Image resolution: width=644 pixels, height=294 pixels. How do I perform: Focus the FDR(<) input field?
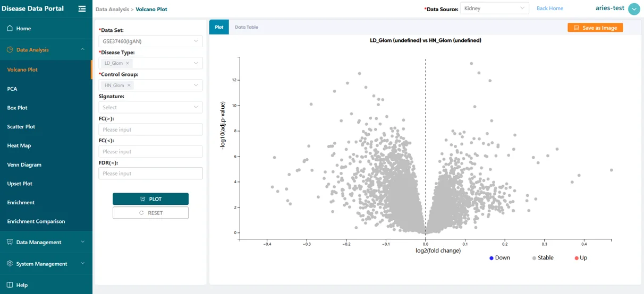point(150,174)
